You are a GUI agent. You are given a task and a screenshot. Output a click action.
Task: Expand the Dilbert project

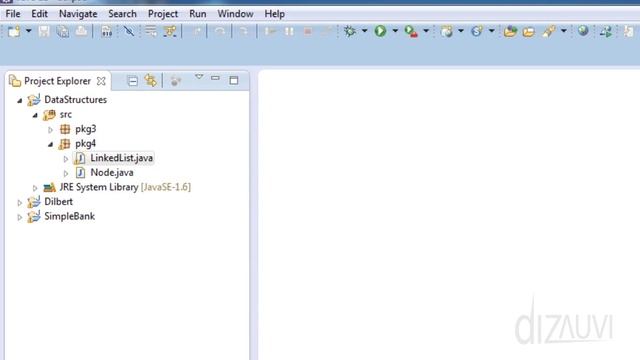(x=20, y=203)
